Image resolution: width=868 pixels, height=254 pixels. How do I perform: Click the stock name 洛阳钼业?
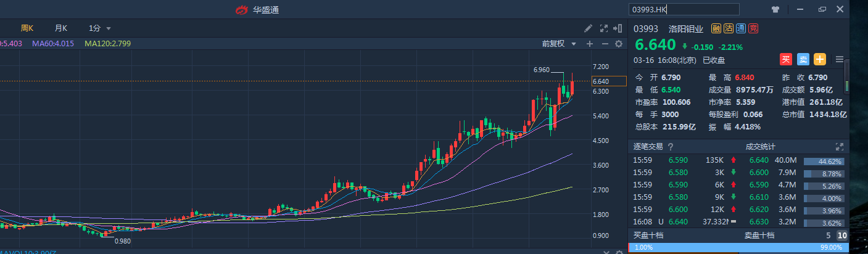[686, 28]
